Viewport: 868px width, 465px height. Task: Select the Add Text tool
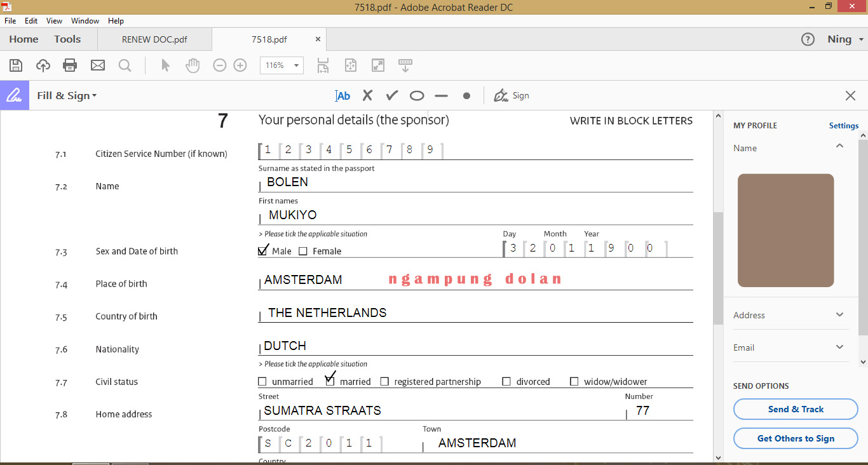click(x=342, y=96)
